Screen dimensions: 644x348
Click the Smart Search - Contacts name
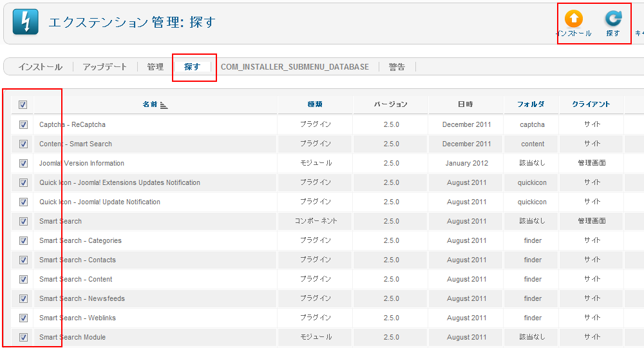(78, 260)
